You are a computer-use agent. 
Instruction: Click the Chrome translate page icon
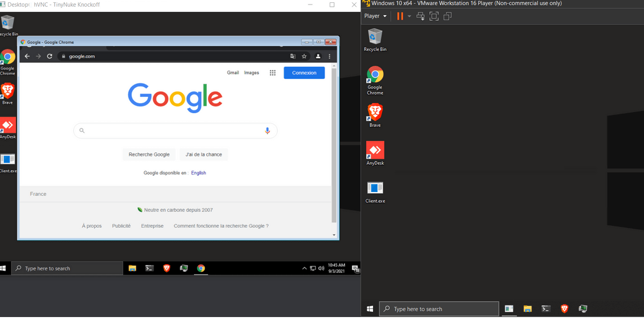[292, 56]
